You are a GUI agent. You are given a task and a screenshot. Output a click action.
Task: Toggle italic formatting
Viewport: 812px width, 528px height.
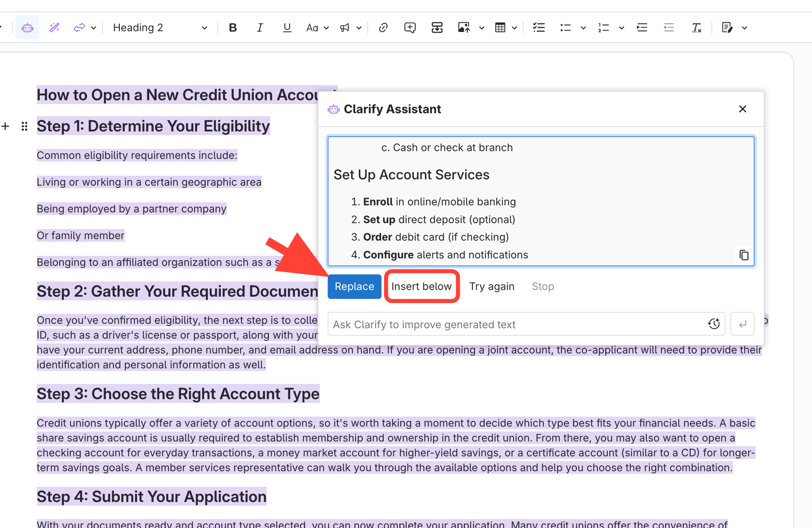(260, 27)
